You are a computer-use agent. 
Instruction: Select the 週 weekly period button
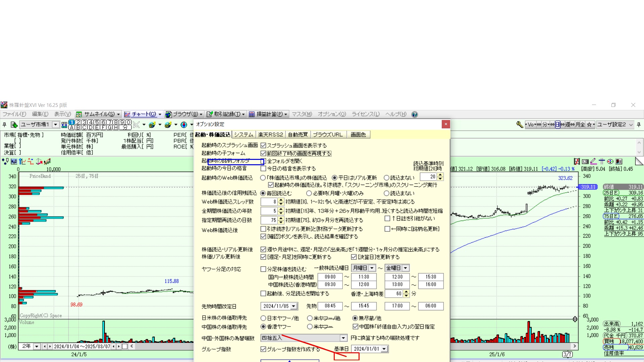click(568, 125)
